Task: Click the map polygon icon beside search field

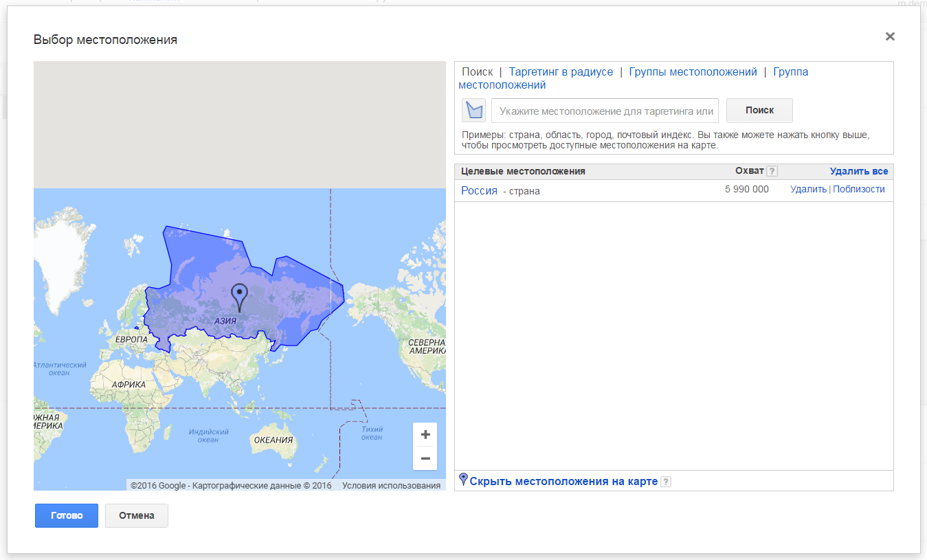Action: [473, 110]
